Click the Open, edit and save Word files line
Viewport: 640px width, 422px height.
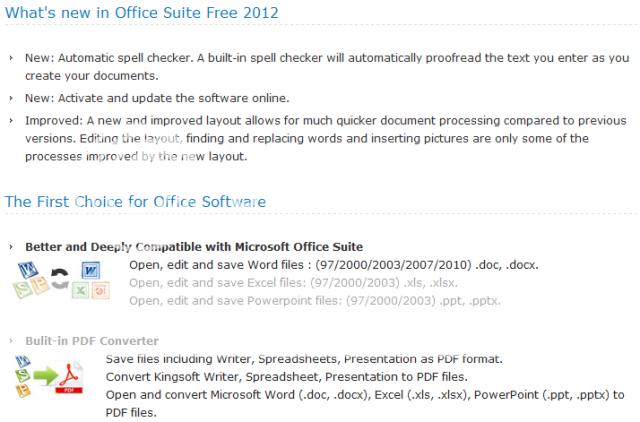point(334,265)
